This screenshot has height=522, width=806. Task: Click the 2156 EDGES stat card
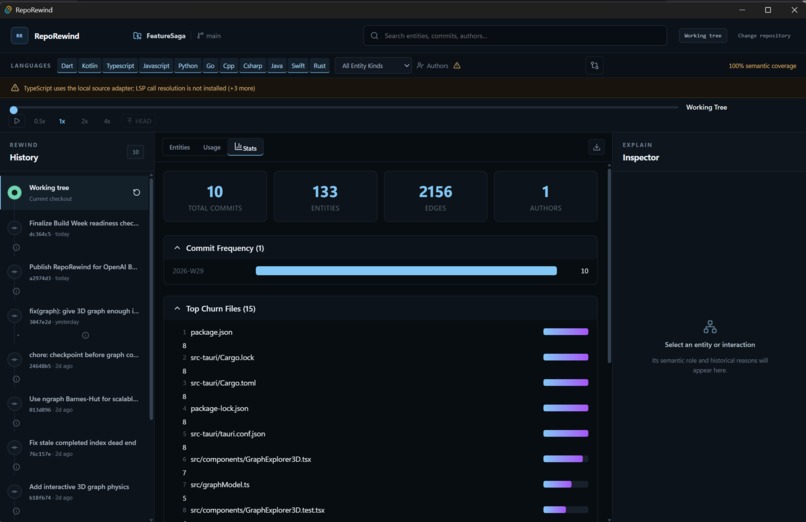click(435, 196)
